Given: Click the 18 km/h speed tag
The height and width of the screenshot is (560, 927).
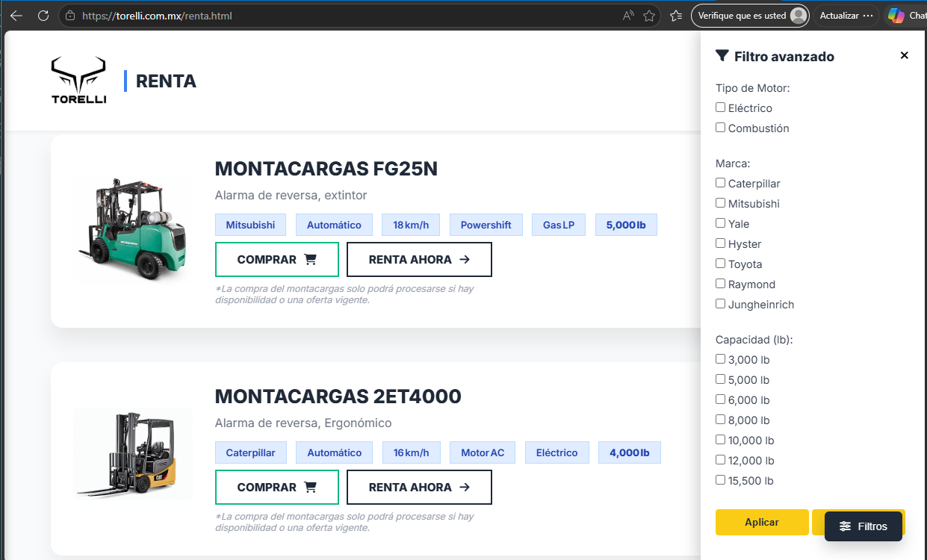Looking at the screenshot, I should pos(411,225).
